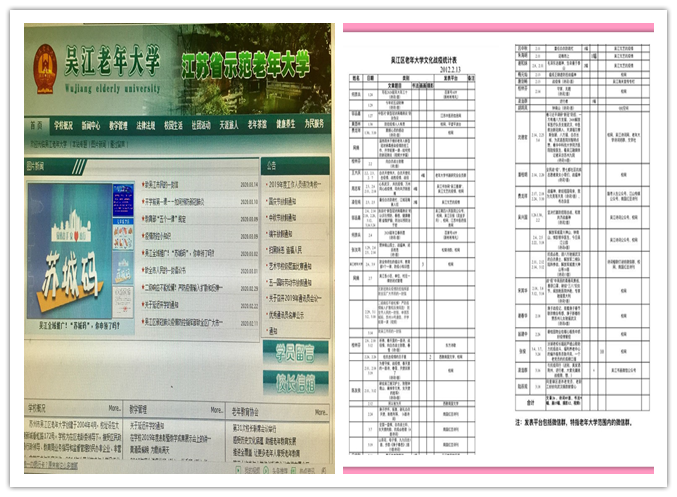Click More next to 教学管理 section
Screen dimensions: 677x497
[217, 410]
